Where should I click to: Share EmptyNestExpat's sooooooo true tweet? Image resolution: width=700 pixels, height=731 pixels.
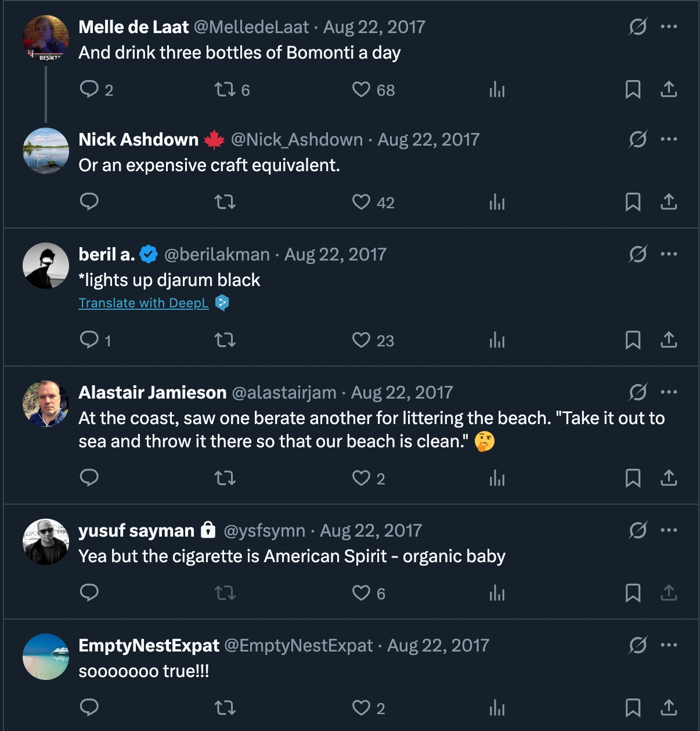click(x=669, y=708)
